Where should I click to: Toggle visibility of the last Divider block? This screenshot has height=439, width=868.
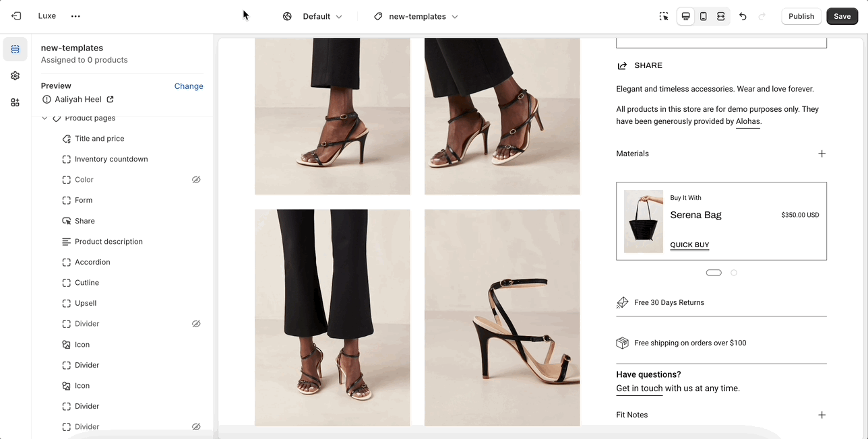point(196,426)
